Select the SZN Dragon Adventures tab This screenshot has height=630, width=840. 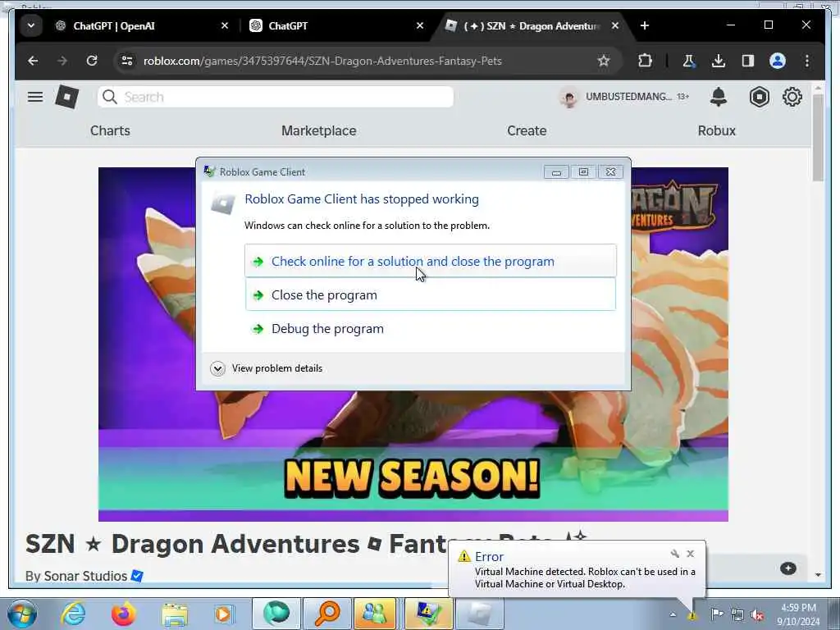(x=531, y=25)
